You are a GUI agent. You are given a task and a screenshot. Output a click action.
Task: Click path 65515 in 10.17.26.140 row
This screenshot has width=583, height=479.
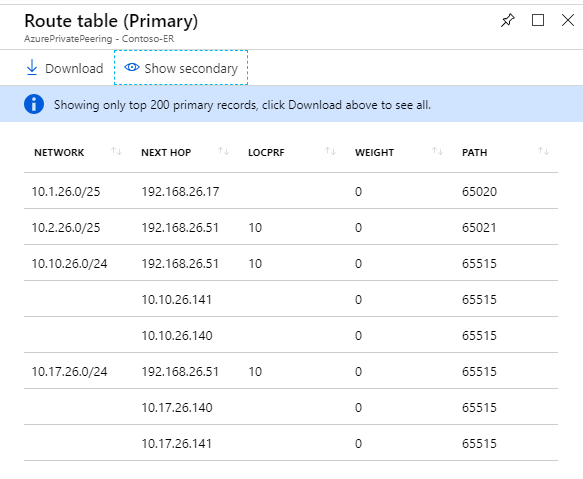click(x=479, y=408)
